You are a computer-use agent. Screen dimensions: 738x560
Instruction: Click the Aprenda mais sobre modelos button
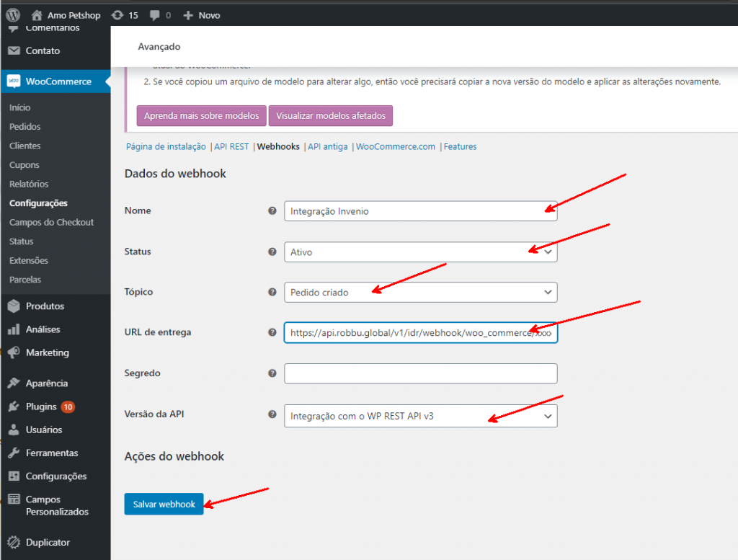click(x=201, y=116)
